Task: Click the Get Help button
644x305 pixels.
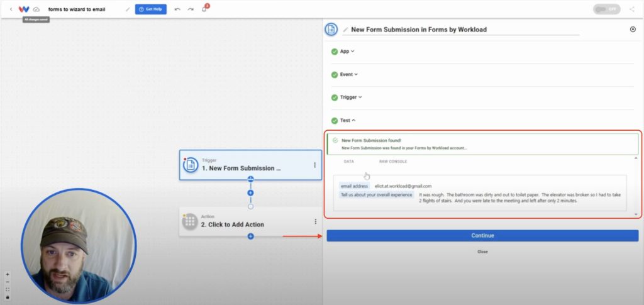Action: 151,9
